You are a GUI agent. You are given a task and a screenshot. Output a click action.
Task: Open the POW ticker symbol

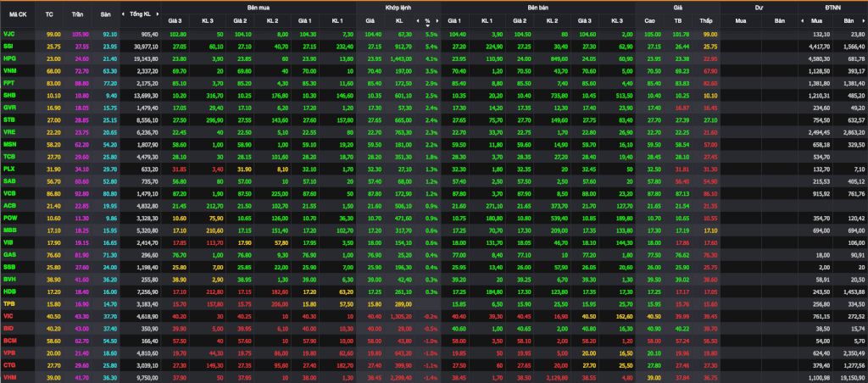10,217
